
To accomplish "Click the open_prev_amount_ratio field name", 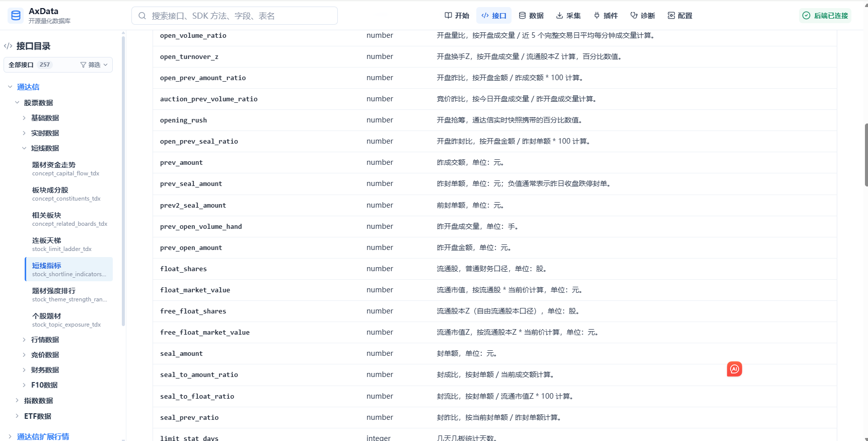I will 203,78.
